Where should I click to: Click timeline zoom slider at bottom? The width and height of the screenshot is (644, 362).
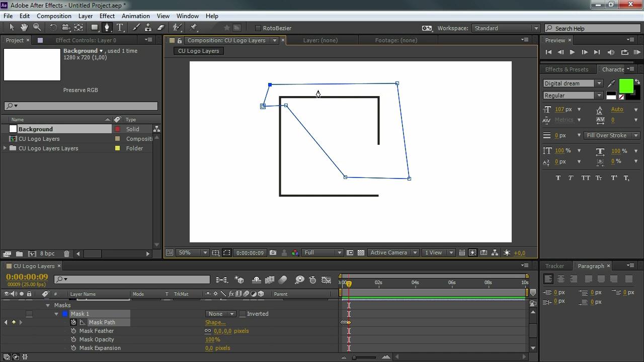[x=365, y=357]
